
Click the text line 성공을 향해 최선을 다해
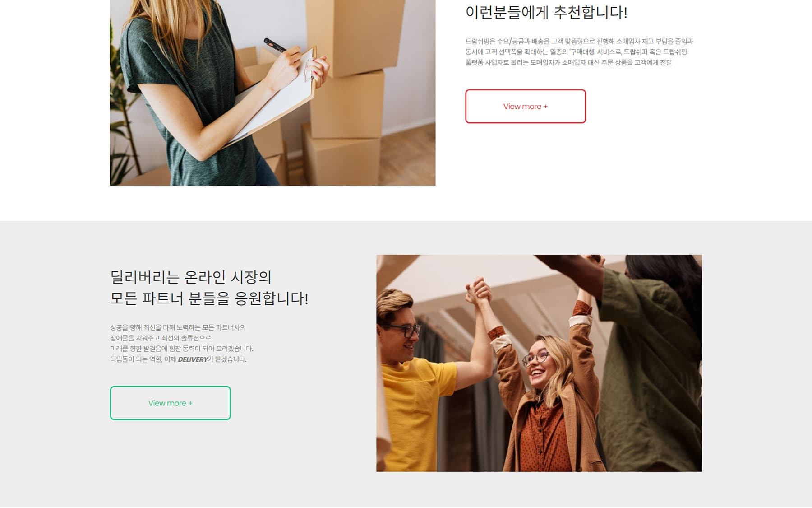pyautogui.click(x=178, y=327)
